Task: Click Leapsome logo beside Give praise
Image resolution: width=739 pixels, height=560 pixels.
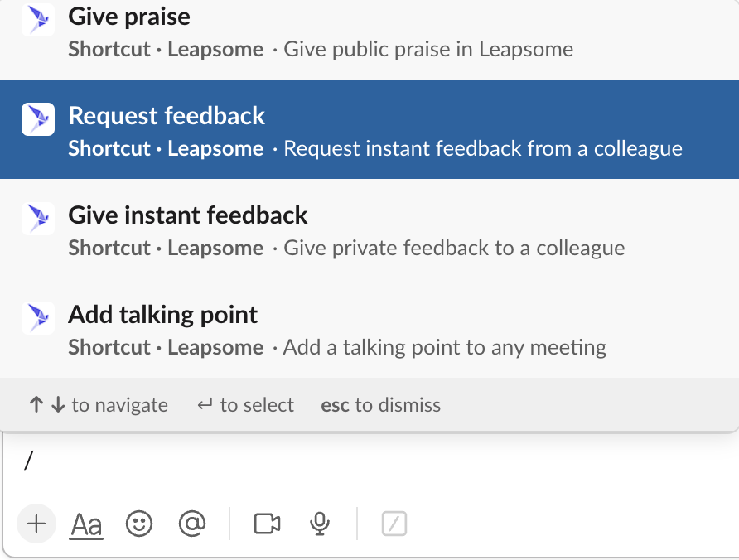Action: click(37, 20)
